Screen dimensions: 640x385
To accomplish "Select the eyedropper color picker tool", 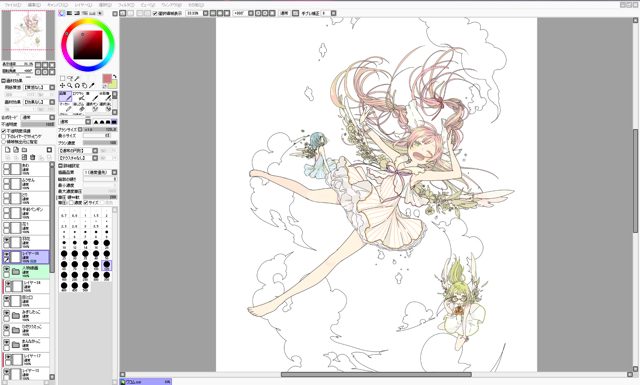I will pyautogui.click(x=92, y=86).
